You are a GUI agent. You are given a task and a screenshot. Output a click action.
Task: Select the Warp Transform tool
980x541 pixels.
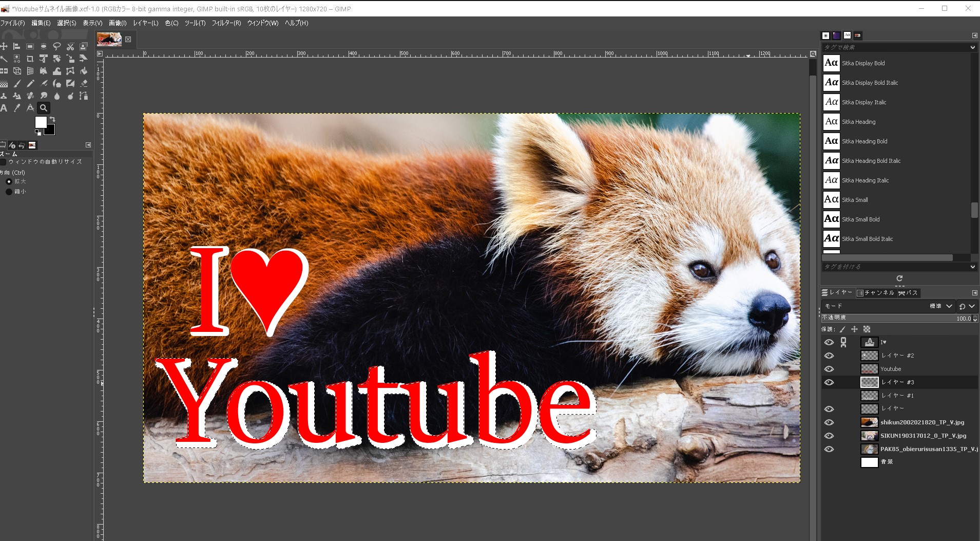[57, 71]
